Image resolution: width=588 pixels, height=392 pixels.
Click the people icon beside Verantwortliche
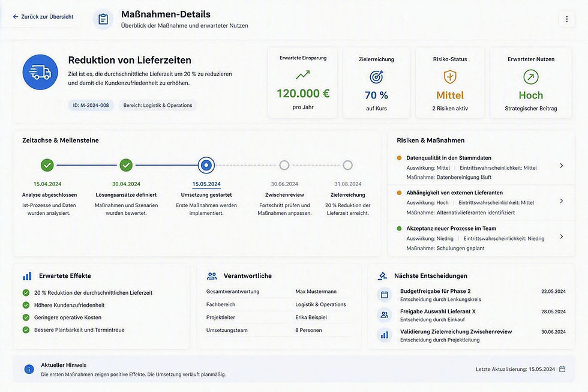point(212,276)
